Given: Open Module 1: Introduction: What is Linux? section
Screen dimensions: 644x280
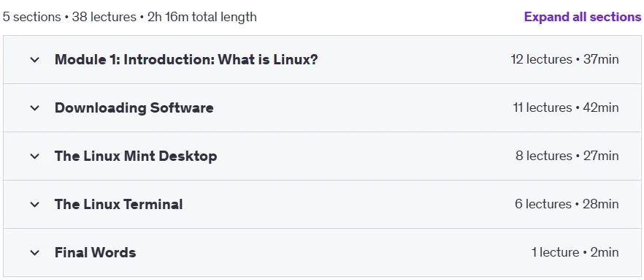Looking at the screenshot, I should (x=186, y=60).
